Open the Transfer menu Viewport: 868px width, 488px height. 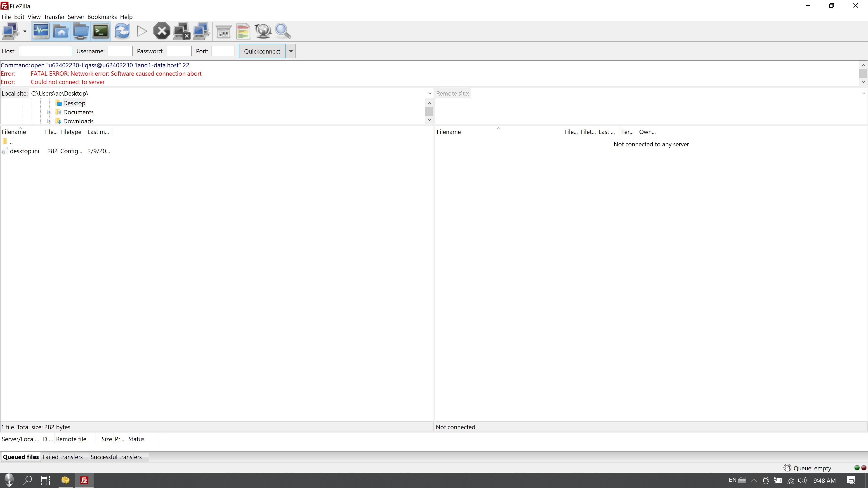click(x=54, y=16)
